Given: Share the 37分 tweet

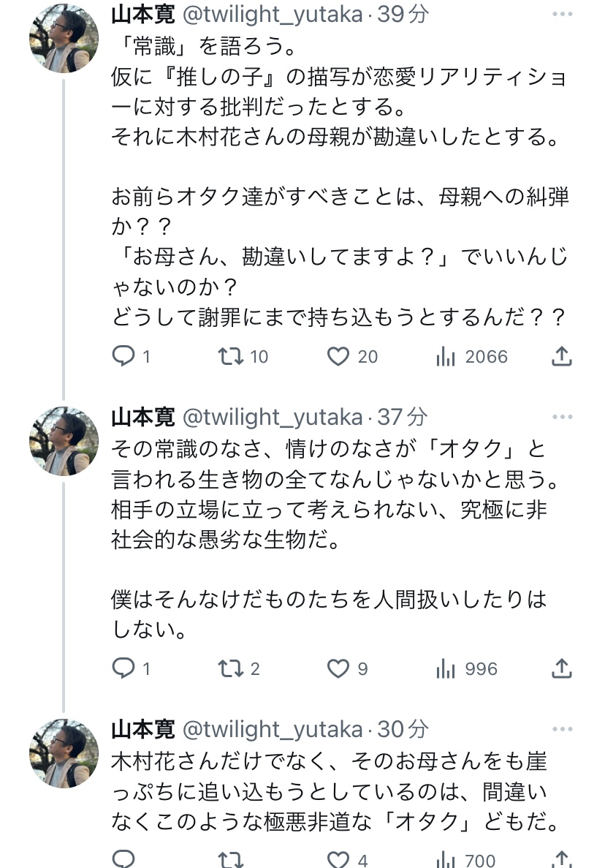Looking at the screenshot, I should (561, 668).
